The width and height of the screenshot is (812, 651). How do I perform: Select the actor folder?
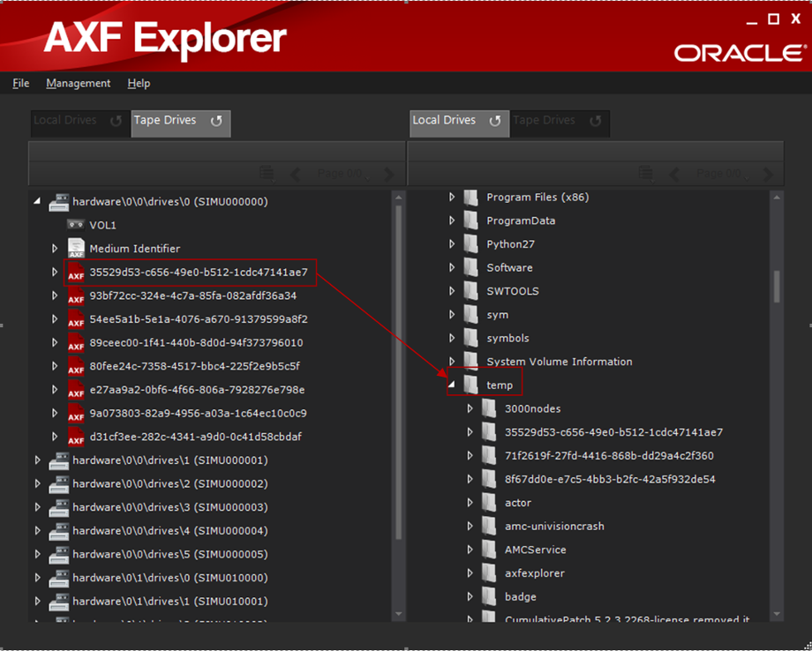point(518,503)
